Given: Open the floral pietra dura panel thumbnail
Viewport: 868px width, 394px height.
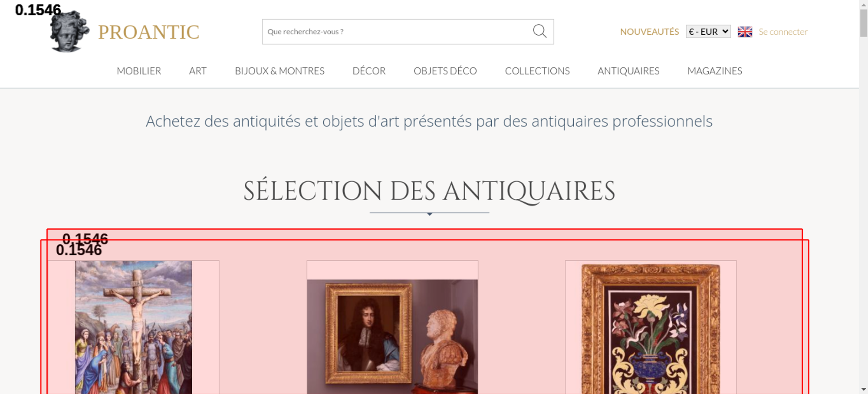Looking at the screenshot, I should (651, 328).
